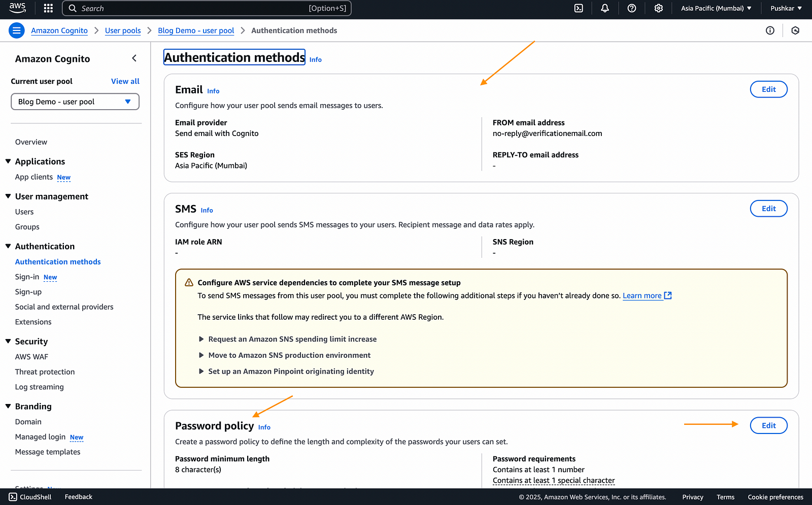Viewport: 812px width, 505px height.
Task: Collapse the Security nav section
Action: click(8, 342)
